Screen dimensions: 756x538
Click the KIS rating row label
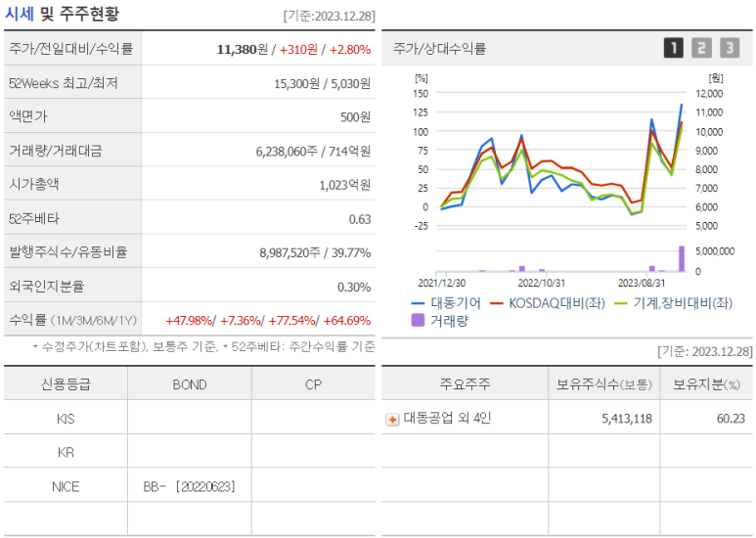(x=66, y=419)
